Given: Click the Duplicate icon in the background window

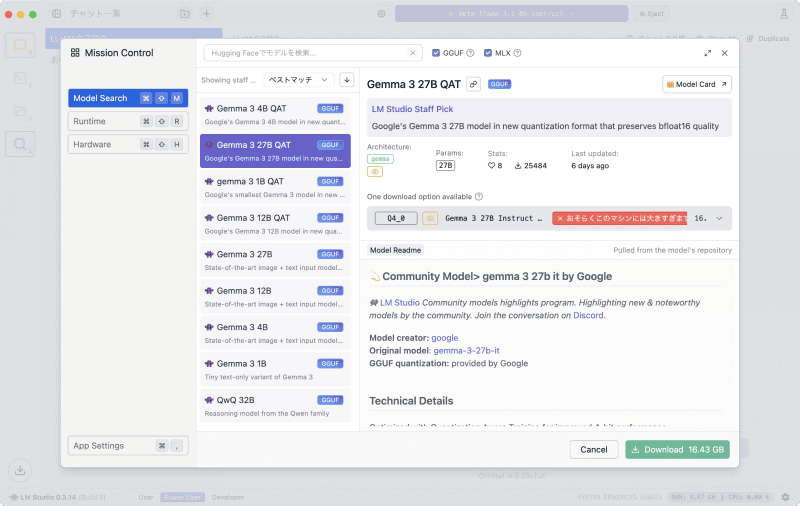Looking at the screenshot, I should [750, 39].
